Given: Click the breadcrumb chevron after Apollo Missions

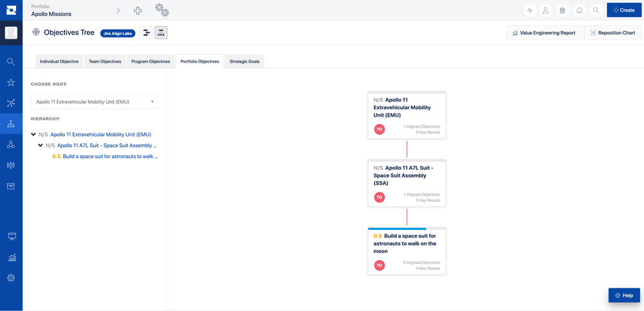Looking at the screenshot, I should (118, 11).
